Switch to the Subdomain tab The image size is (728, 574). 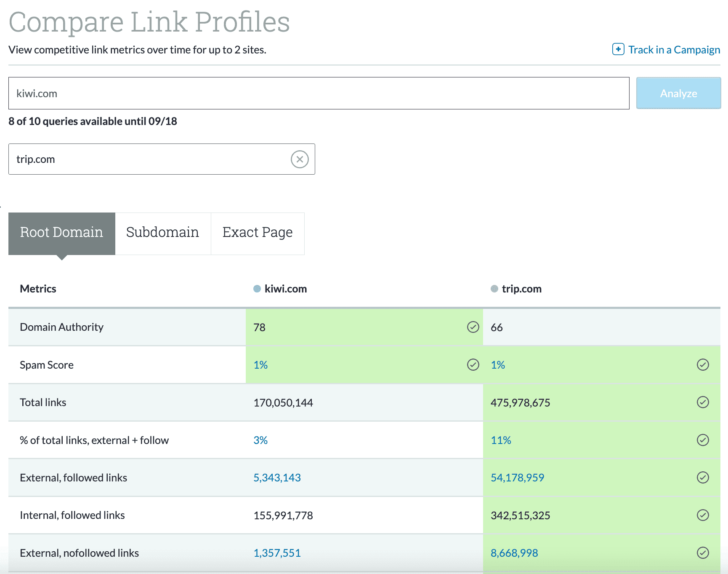coord(162,232)
